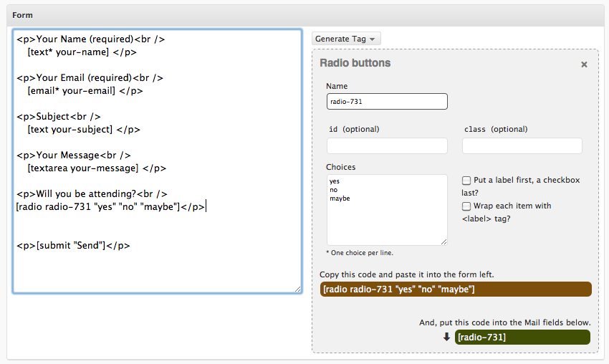Select the brown radio shortcode field
The width and height of the screenshot is (609, 364).
(456, 289)
